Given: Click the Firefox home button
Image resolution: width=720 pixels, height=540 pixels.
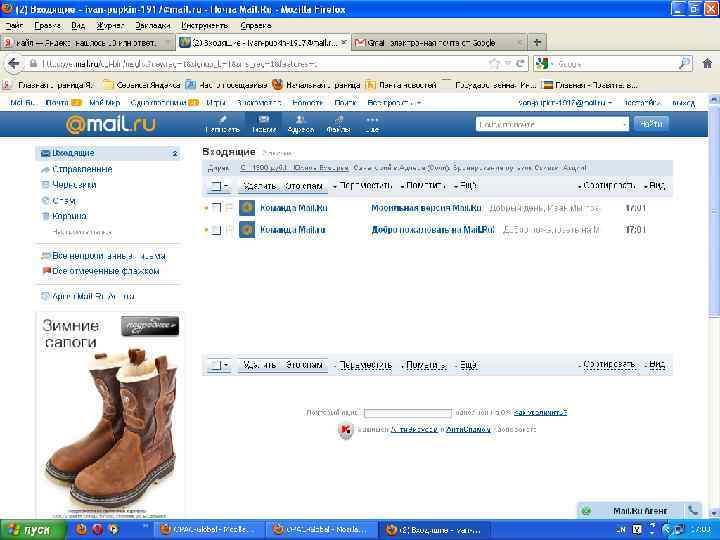Looking at the screenshot, I should coord(707,63).
